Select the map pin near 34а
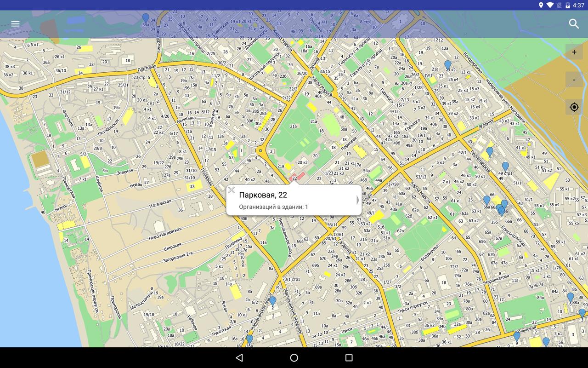Viewport: 588px width, 368px height. click(x=146, y=18)
